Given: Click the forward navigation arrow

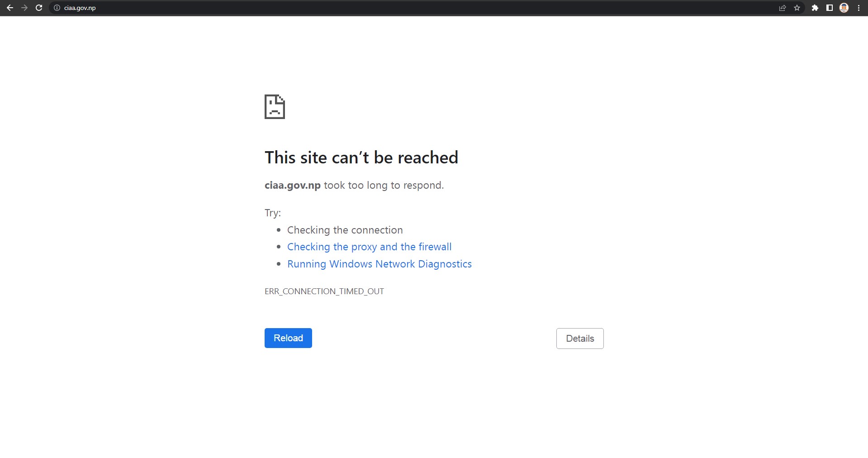Looking at the screenshot, I should point(24,8).
